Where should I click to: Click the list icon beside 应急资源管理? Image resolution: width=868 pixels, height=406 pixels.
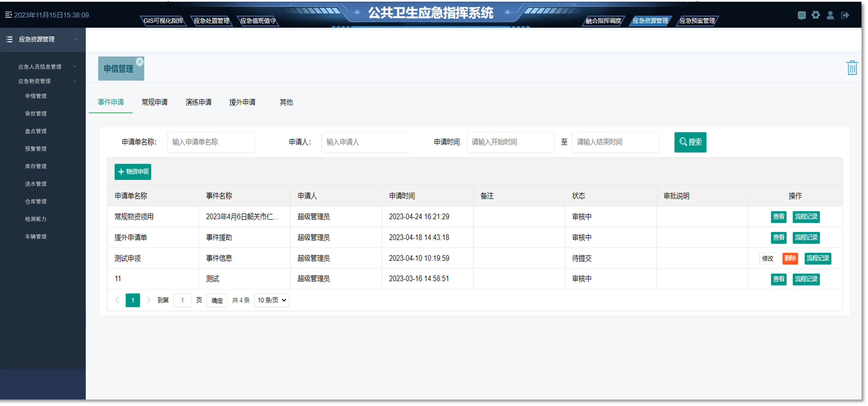(10, 39)
